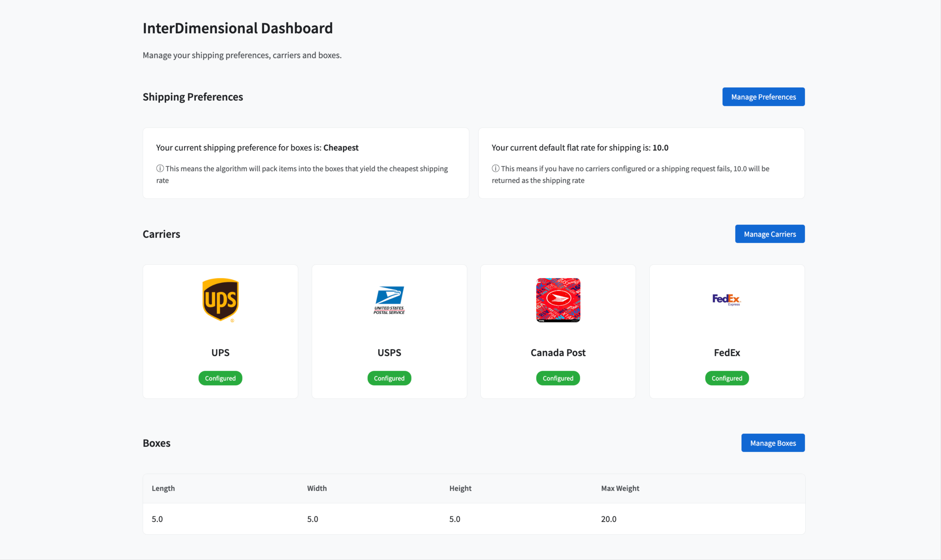Click the Length column header
941x560 pixels.
[163, 488]
